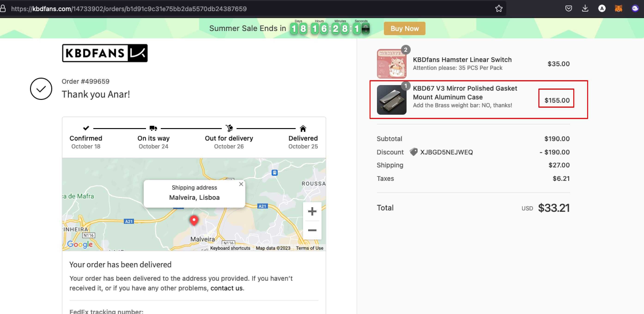
Task: Click the Thank you Anar! heading
Action: [x=96, y=94]
